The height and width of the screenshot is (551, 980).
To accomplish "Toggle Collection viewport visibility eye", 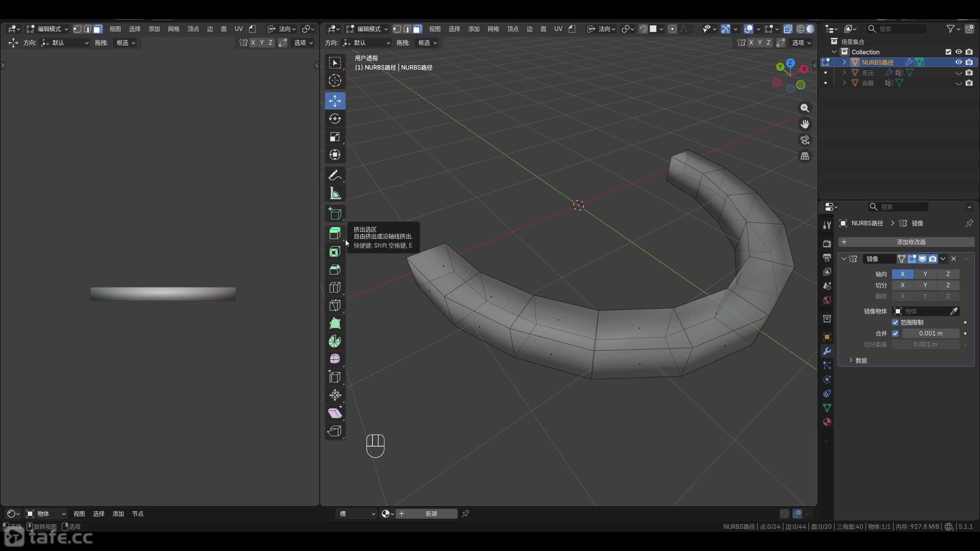I will (959, 52).
